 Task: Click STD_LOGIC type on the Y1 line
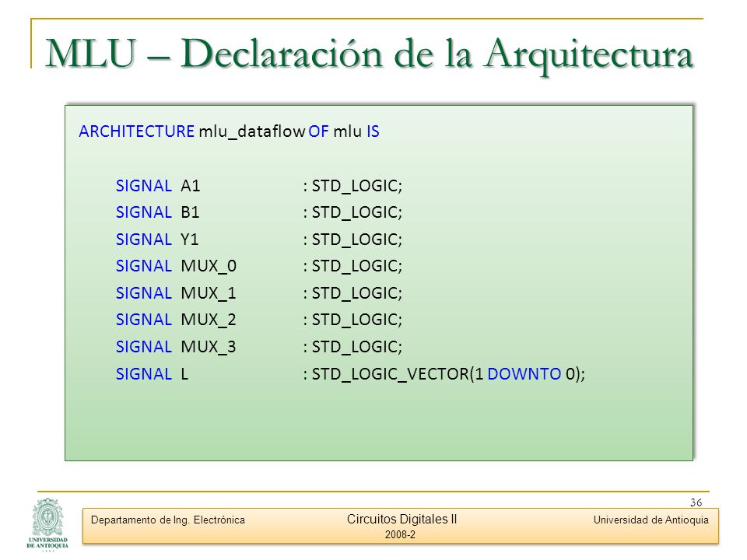click(355, 240)
